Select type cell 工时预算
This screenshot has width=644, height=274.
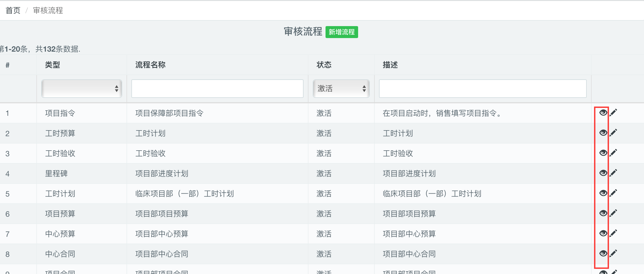[x=60, y=133]
